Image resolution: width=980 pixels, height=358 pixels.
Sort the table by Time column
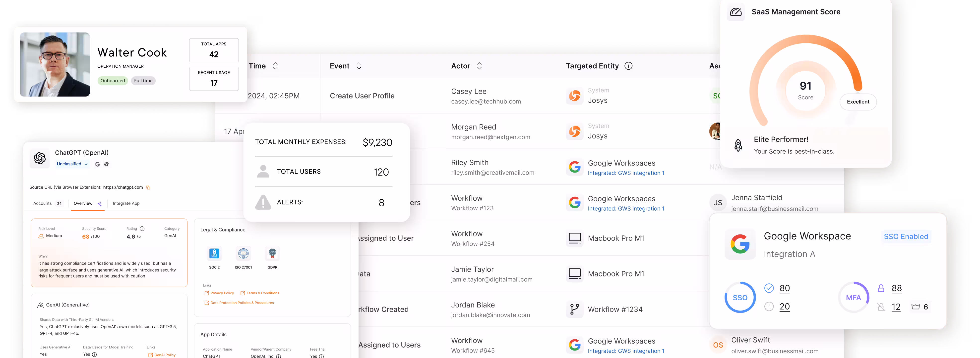pos(275,66)
